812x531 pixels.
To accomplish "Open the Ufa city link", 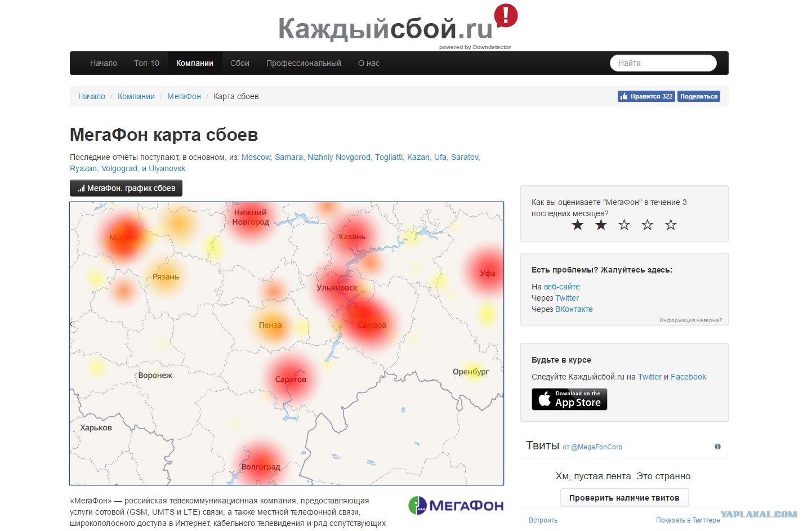I will point(440,157).
